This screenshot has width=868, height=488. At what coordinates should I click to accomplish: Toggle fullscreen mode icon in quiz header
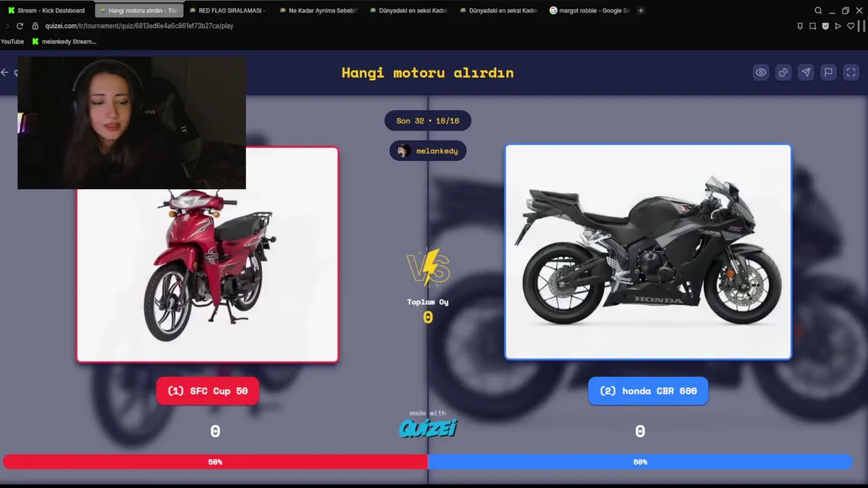point(851,73)
